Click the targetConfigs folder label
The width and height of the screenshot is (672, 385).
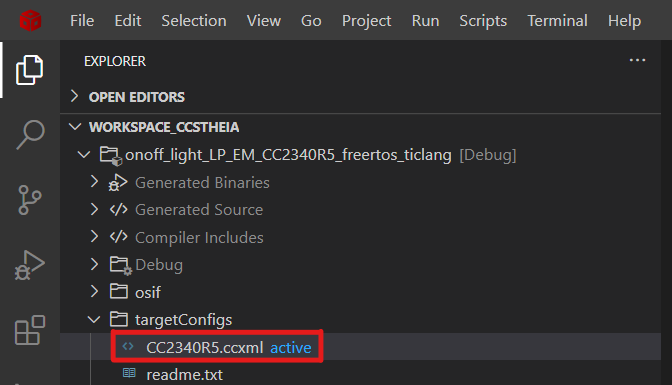(183, 320)
